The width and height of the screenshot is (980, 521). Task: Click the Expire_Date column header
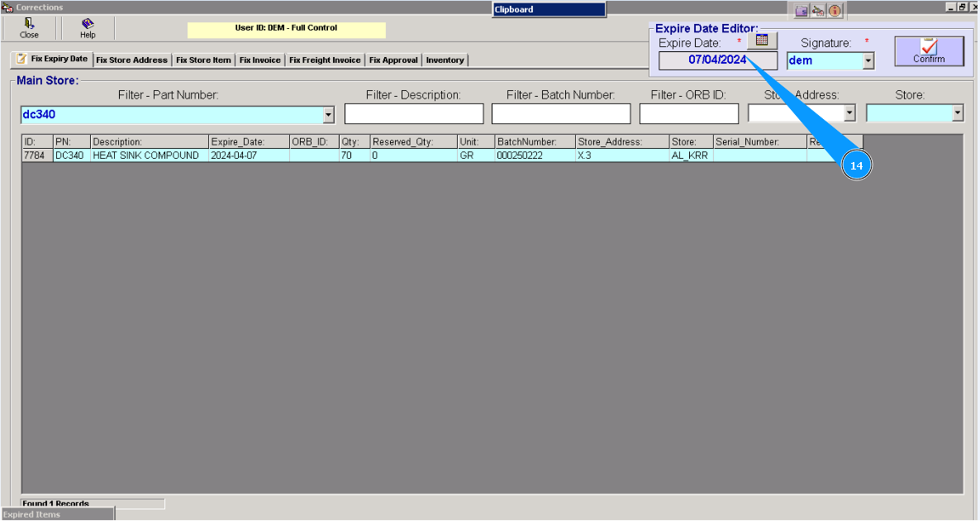(x=250, y=142)
